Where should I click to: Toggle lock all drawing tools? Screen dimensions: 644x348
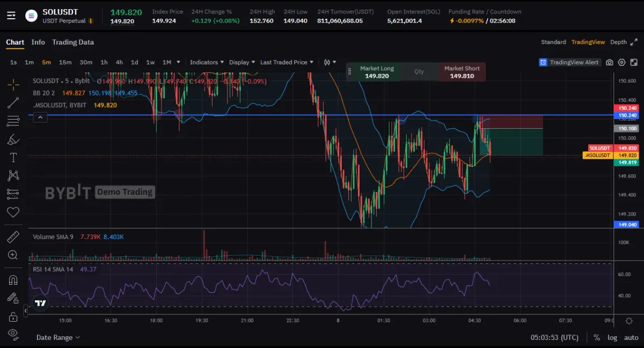(13, 316)
